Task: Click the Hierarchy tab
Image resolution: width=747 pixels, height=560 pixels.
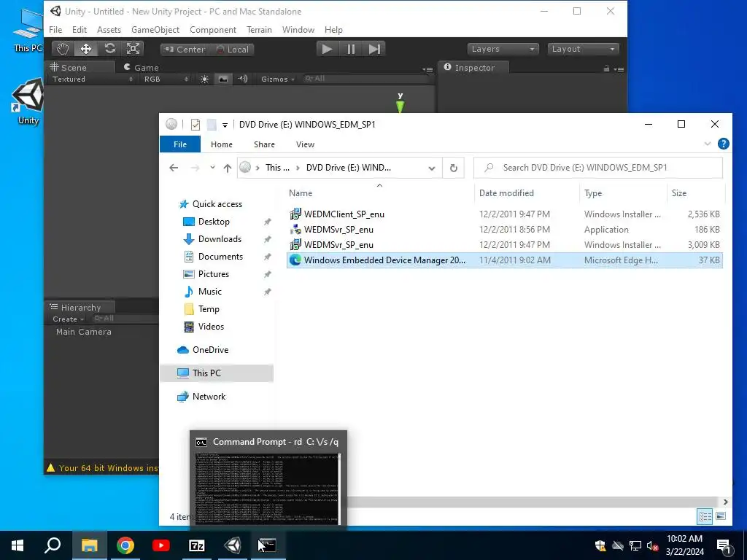Action: [x=80, y=307]
